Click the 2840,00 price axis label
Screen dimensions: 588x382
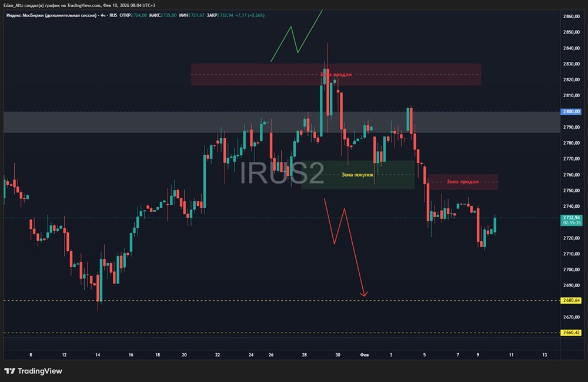pos(571,48)
